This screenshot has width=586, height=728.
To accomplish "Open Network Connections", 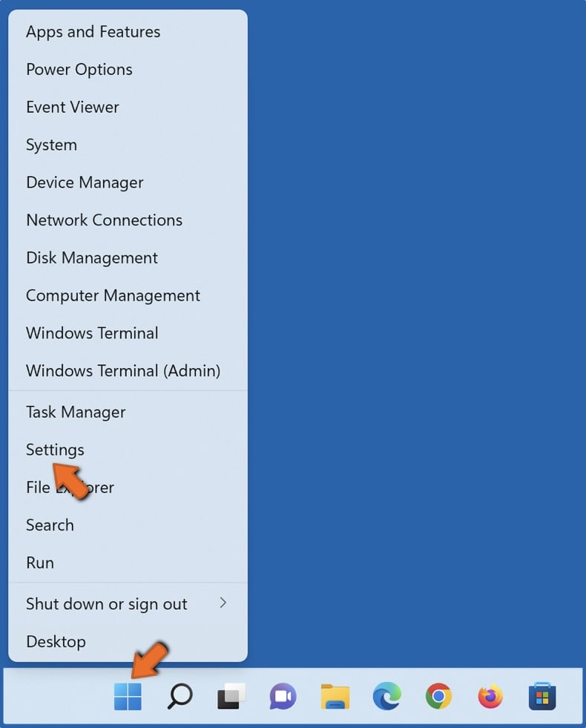I will [104, 220].
